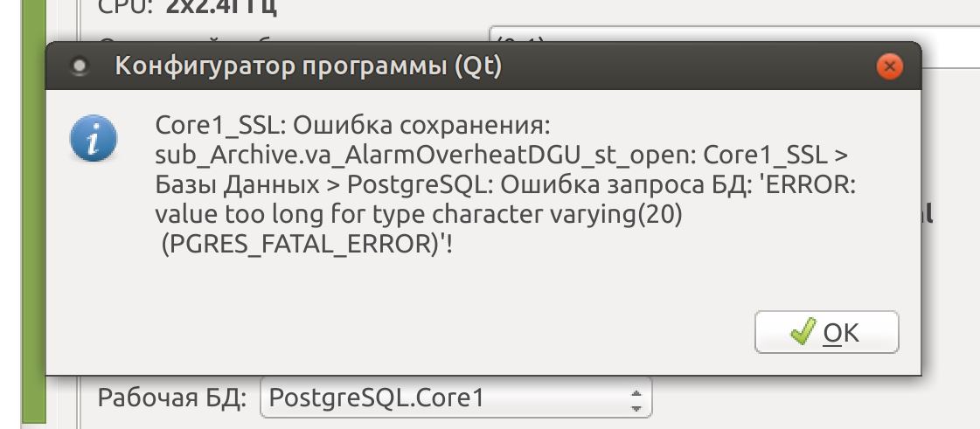
Task: Close the error dialog with red X
Action: coord(890,66)
